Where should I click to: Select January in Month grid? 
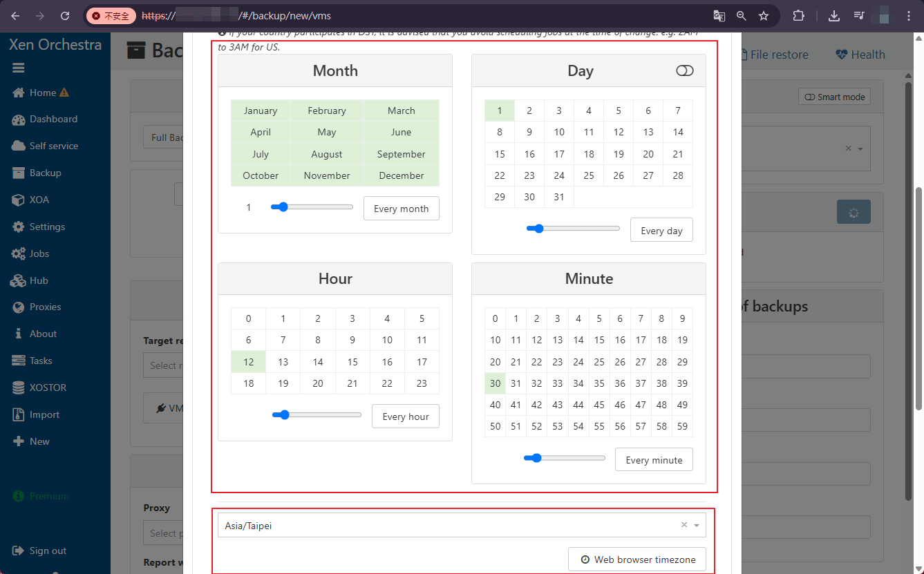coord(261,111)
